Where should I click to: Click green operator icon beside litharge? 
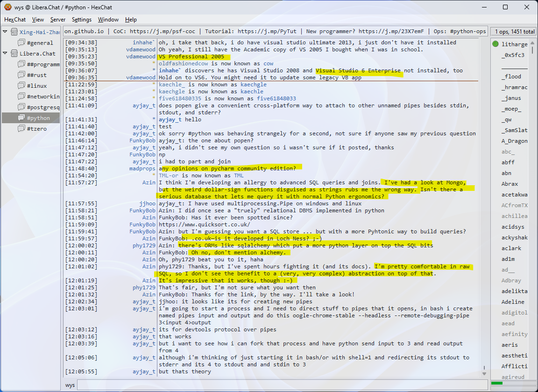click(495, 44)
